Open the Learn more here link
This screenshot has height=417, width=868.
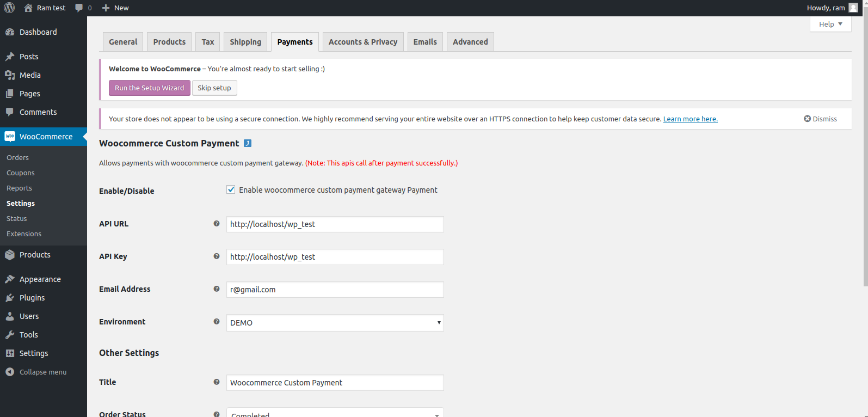(x=690, y=119)
